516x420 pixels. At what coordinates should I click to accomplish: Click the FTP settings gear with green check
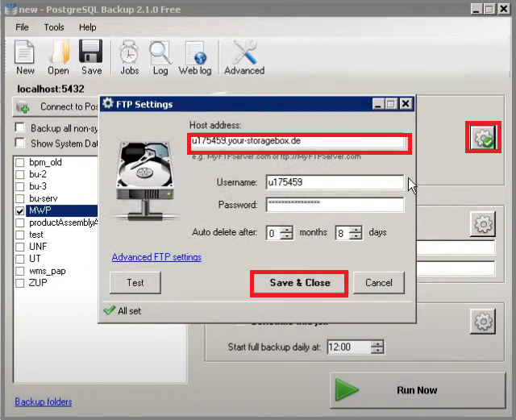tap(483, 137)
